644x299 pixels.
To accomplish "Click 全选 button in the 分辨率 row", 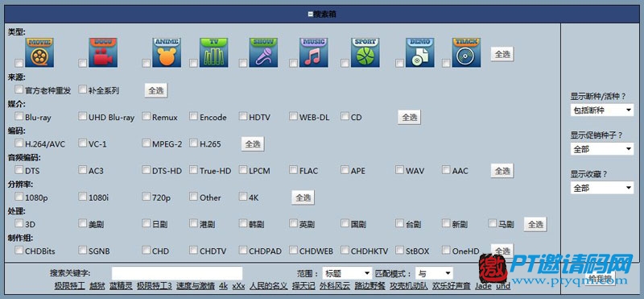I will click(303, 197).
